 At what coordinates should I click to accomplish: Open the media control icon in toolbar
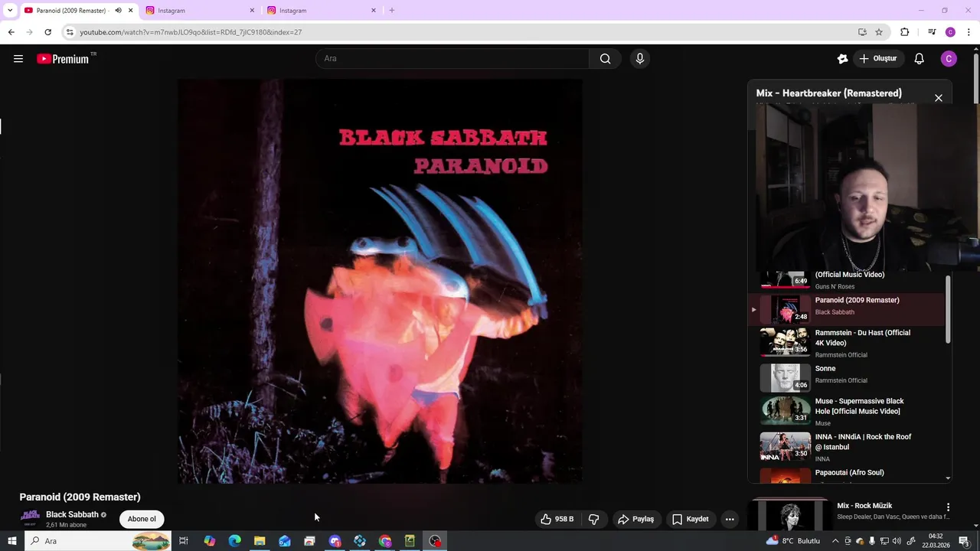point(932,32)
